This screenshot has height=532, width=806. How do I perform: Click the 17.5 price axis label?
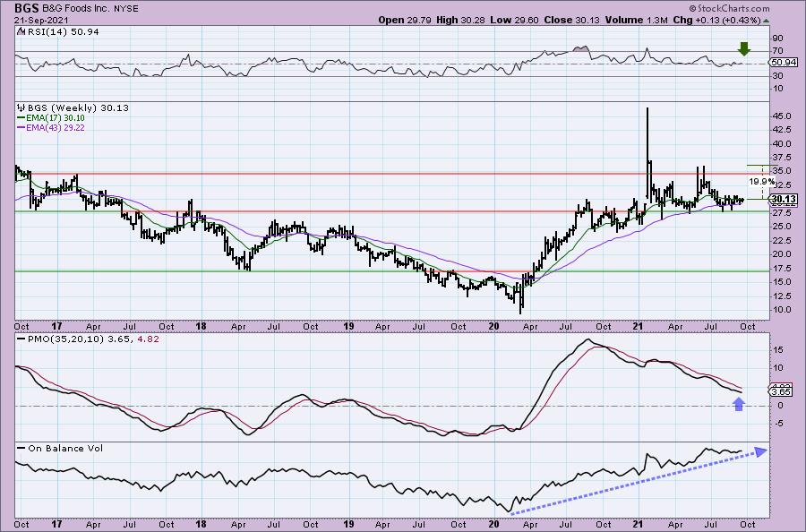[781, 268]
